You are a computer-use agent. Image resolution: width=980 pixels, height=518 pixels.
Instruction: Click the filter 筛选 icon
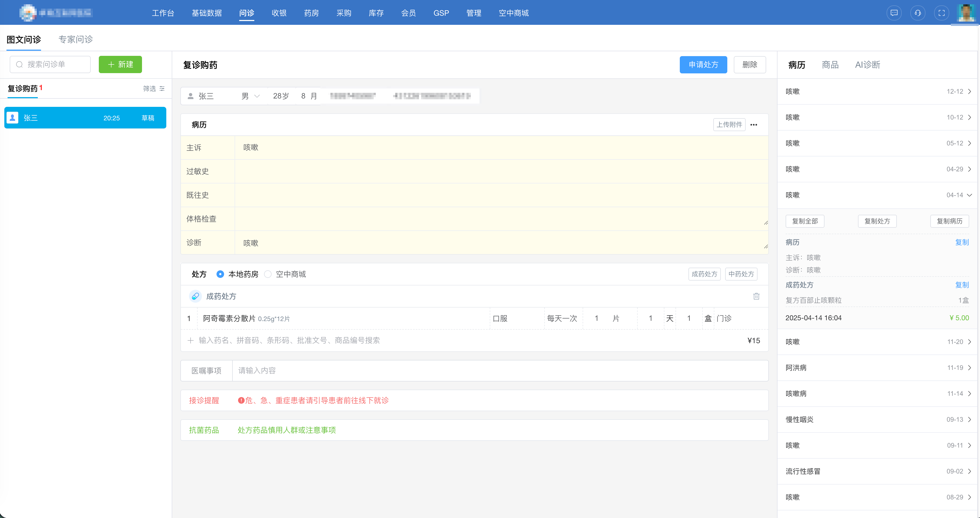tap(162, 88)
